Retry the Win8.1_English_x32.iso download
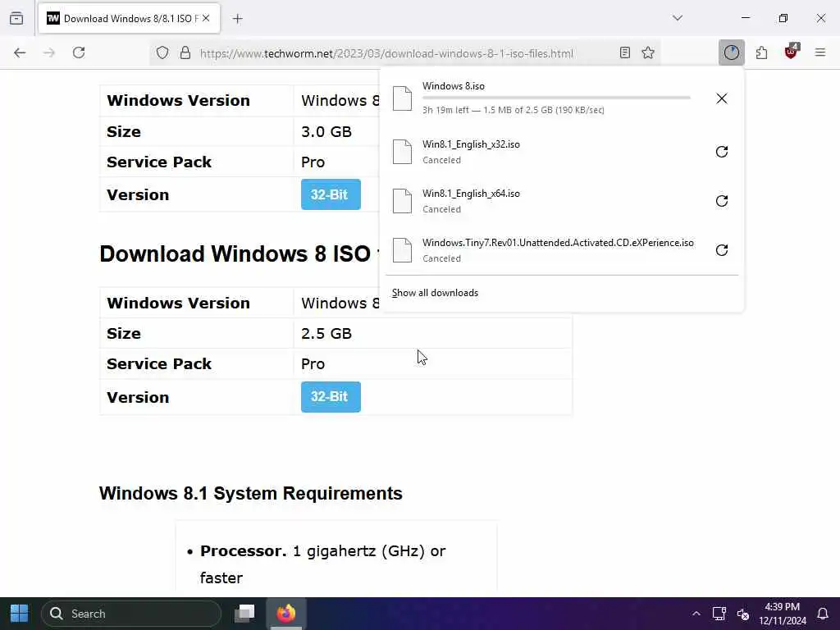The width and height of the screenshot is (840, 630). 722,152
